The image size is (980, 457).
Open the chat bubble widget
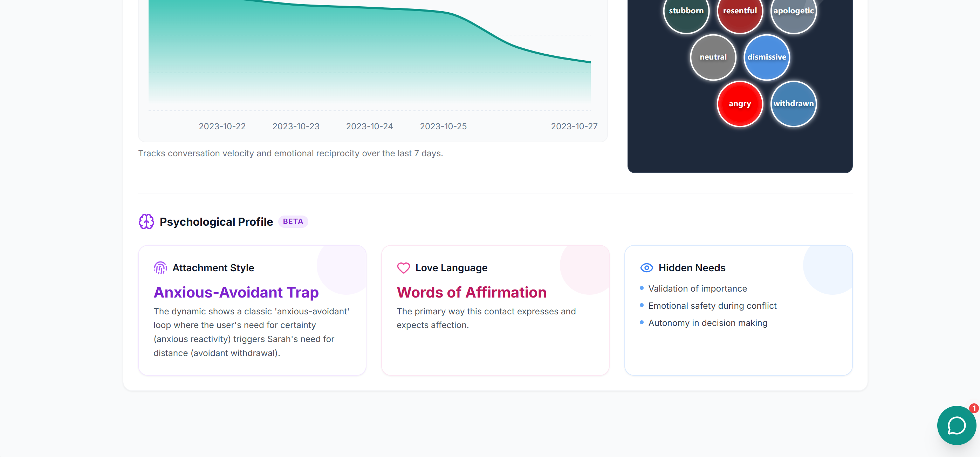click(x=956, y=425)
